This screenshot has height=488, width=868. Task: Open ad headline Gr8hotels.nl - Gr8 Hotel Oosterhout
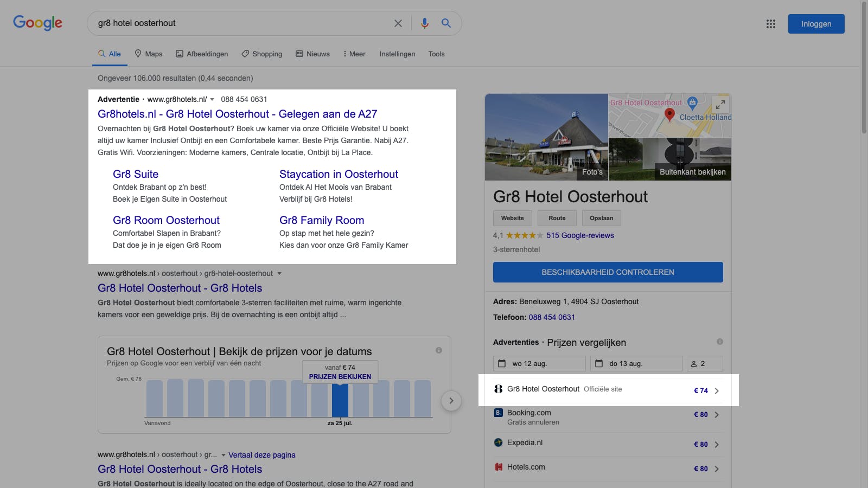[x=237, y=114]
